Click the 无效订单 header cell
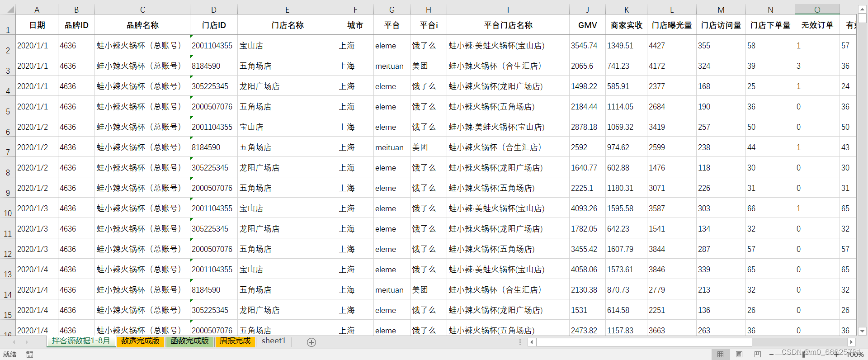 [817, 25]
